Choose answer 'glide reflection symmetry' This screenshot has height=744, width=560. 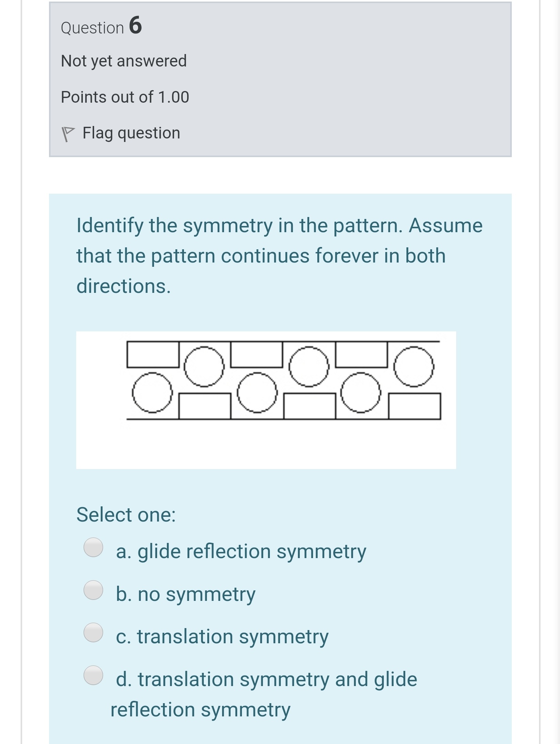241,551
